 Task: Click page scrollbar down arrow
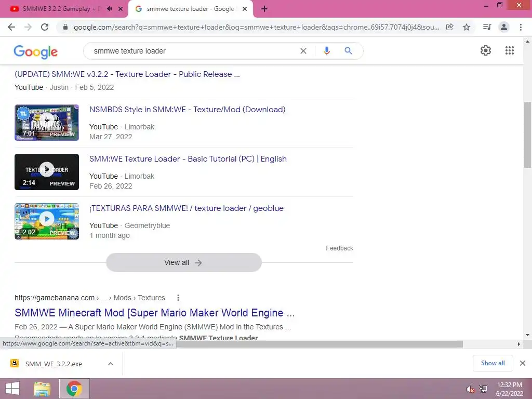528,335
